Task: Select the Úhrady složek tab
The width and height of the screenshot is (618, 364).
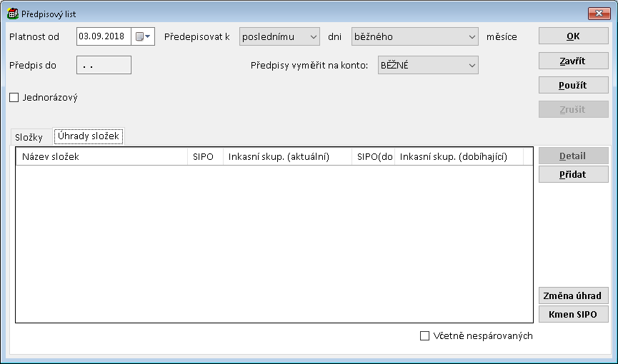Action: [89, 136]
